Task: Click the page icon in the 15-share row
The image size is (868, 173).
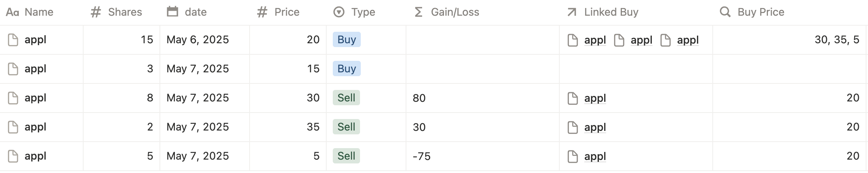Action: pos(13,40)
